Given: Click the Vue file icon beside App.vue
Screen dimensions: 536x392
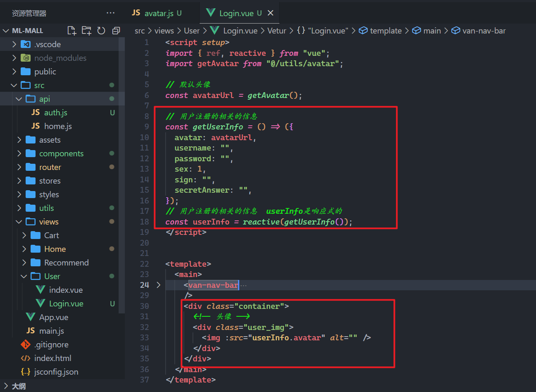Looking at the screenshot, I should click(x=31, y=317).
